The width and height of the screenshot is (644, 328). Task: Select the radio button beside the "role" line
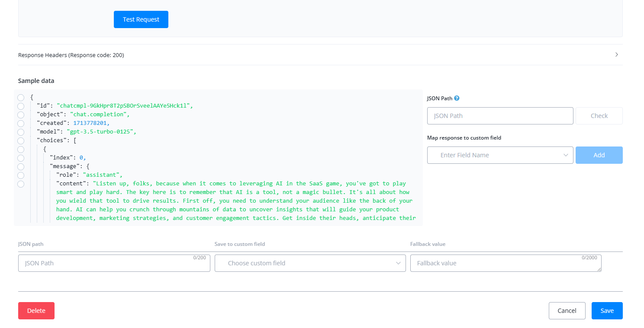point(21,175)
